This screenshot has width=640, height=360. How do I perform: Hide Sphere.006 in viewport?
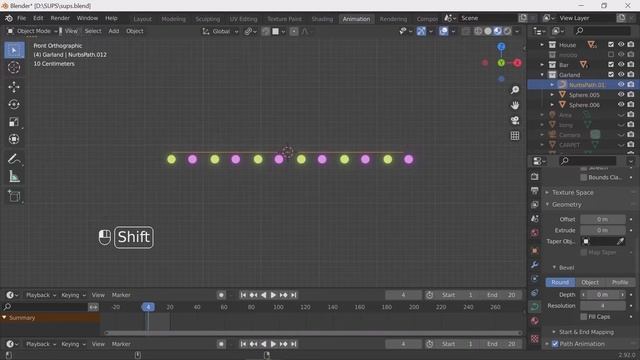[621, 105]
